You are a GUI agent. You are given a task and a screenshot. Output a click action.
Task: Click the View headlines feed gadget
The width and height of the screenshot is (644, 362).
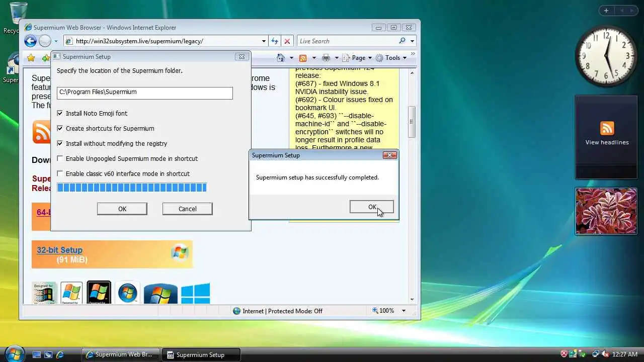pos(607,137)
